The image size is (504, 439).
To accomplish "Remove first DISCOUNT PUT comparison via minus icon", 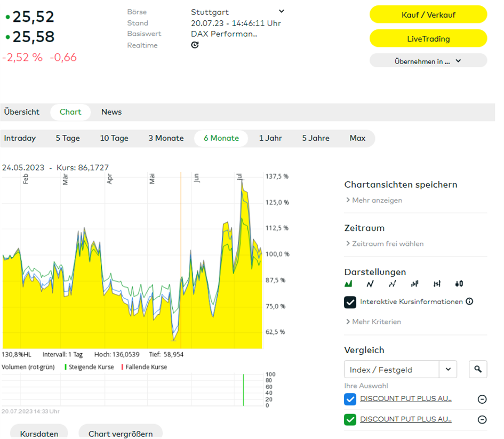I will pyautogui.click(x=482, y=399).
